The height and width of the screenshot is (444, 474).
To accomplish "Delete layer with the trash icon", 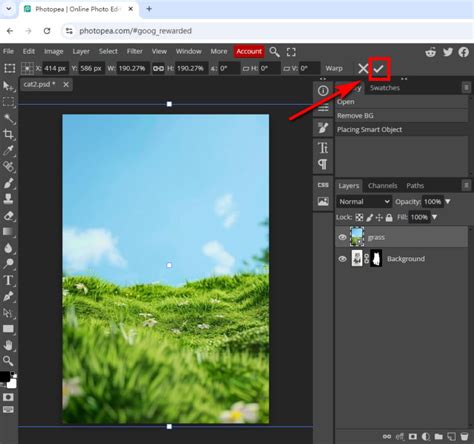I will coord(464,436).
